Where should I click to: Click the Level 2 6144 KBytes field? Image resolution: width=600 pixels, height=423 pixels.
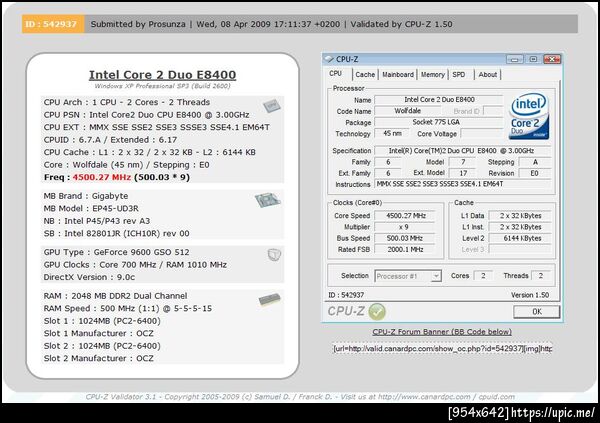(x=520, y=238)
